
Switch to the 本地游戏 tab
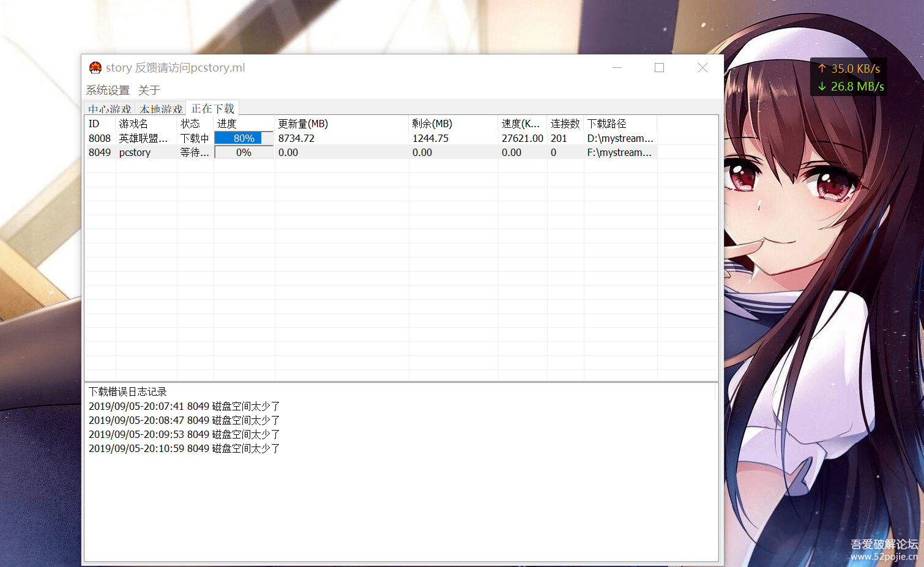click(x=161, y=109)
